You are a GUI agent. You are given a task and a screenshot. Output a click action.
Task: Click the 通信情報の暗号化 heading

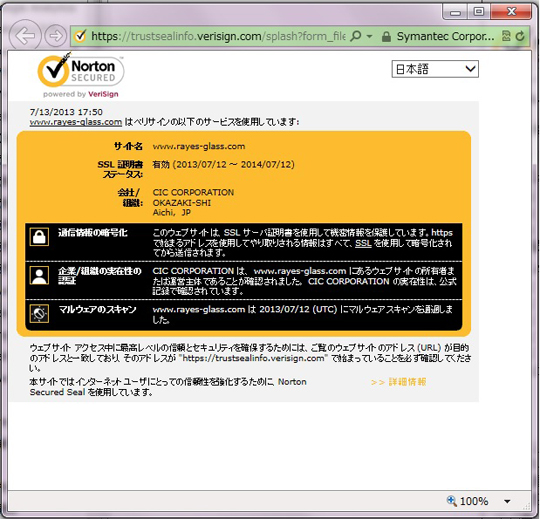click(x=93, y=233)
